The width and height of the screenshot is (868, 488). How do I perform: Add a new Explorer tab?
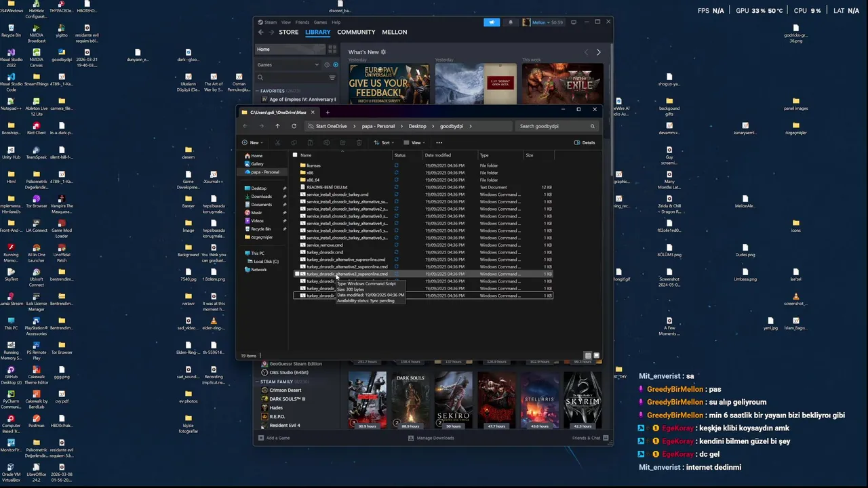(x=328, y=113)
